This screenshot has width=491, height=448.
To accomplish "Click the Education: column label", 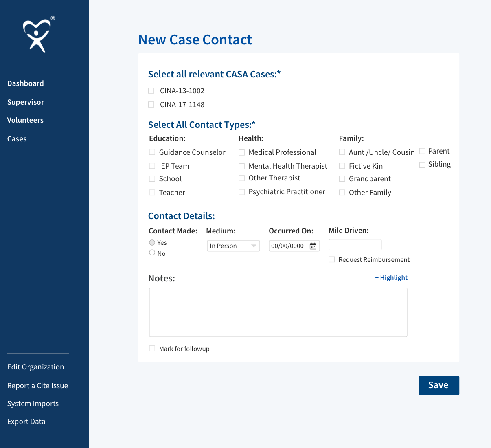I will 167,138.
